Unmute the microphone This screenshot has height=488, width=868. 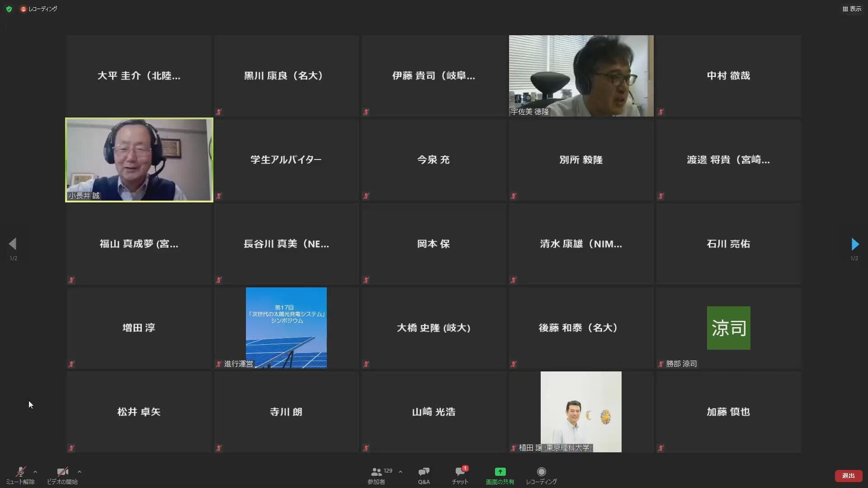pos(20,472)
